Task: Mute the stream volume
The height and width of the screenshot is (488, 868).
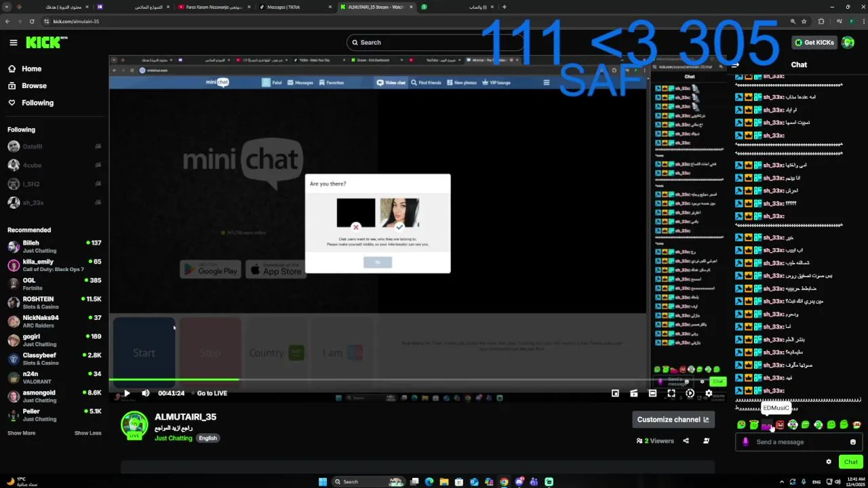Action: [146, 393]
